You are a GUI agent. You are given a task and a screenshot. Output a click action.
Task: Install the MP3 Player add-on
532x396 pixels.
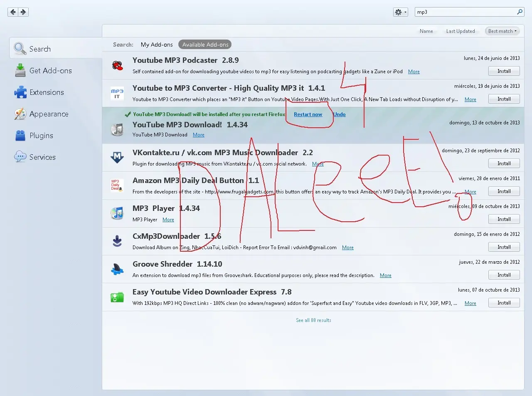(504, 219)
